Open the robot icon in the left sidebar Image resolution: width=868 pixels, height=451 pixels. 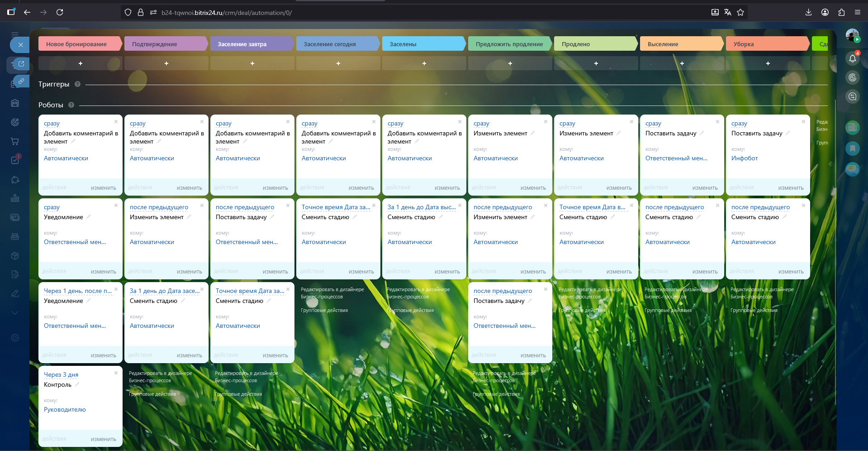pos(15,236)
